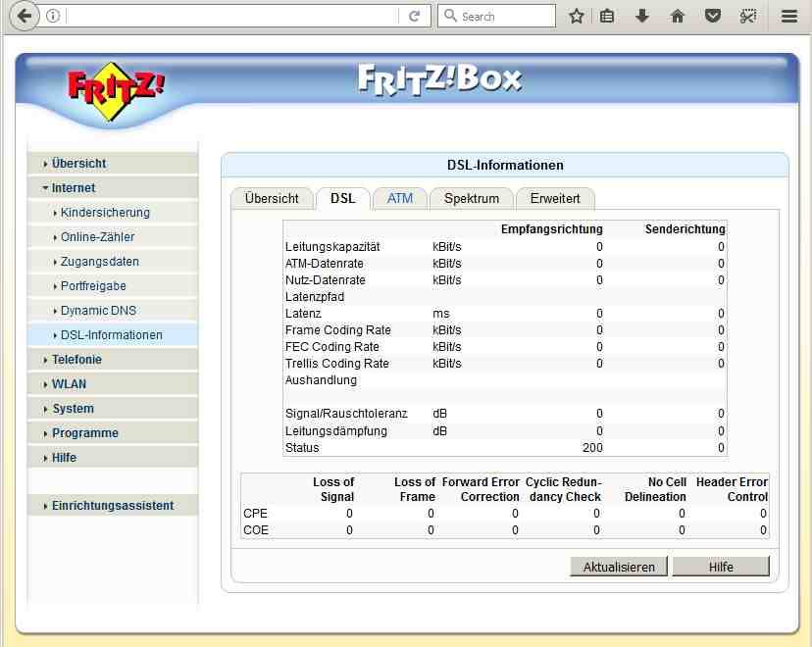The height and width of the screenshot is (647, 812).
Task: Click the Status row label
Action: click(x=302, y=448)
